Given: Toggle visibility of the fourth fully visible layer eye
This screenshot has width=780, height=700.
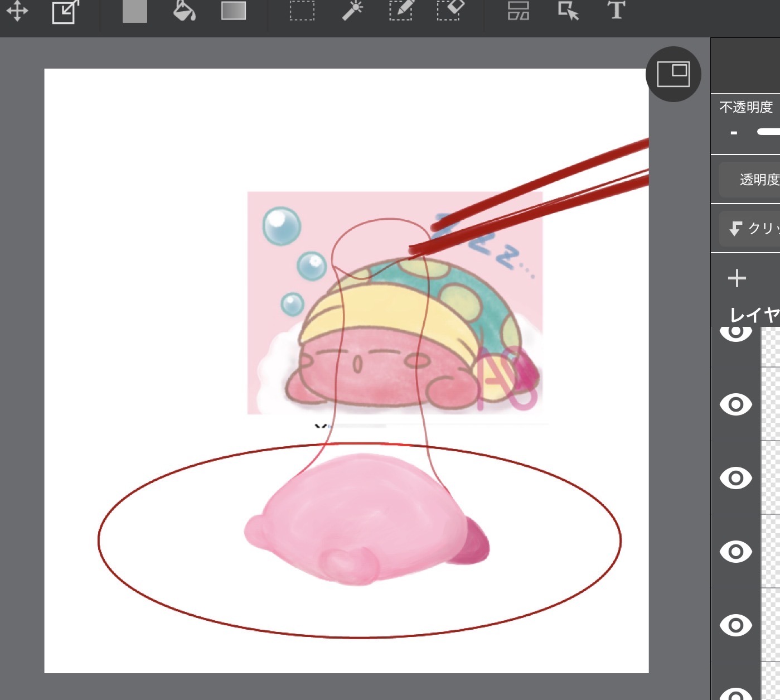Looking at the screenshot, I should point(736,625).
